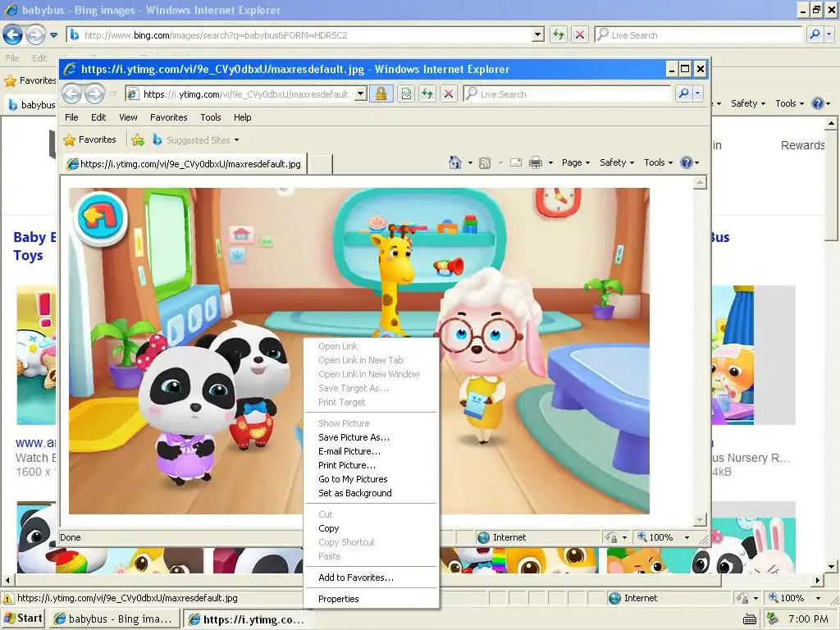Click front window search magnifier button
This screenshot has height=630, width=840.
click(683, 94)
